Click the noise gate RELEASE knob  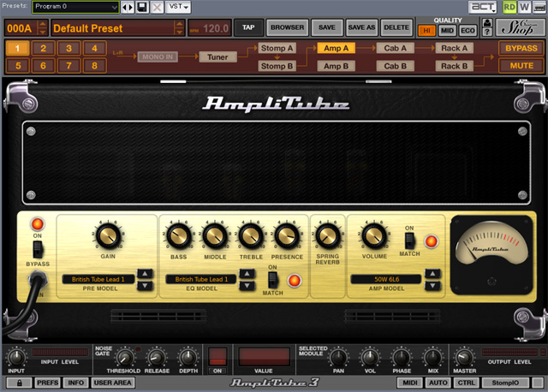pyautogui.click(x=157, y=358)
